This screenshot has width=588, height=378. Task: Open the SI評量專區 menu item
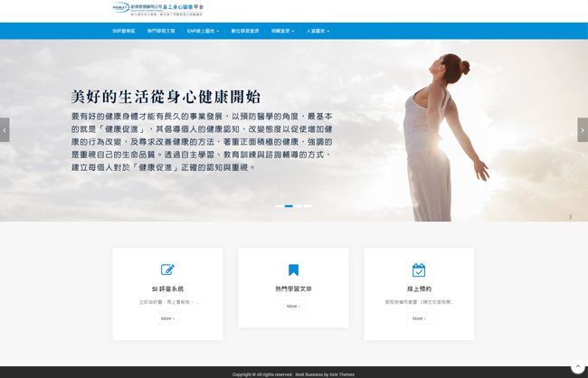pyautogui.click(x=124, y=31)
